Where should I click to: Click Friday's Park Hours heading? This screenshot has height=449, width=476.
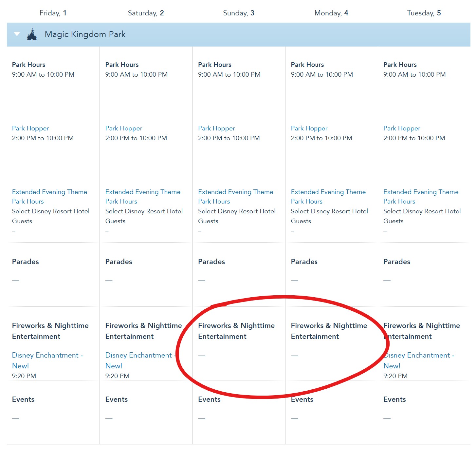click(29, 65)
